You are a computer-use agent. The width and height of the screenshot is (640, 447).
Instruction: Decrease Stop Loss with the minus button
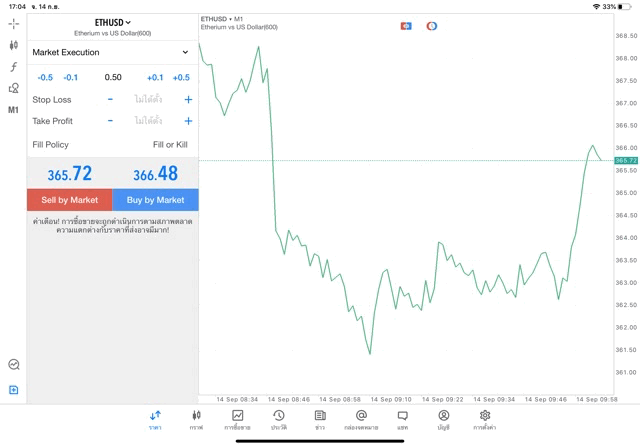coord(111,100)
